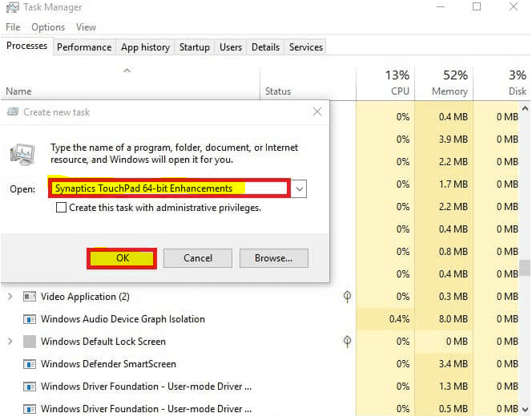Image resolution: width=532 pixels, height=417 pixels.
Task: Click the Run computer icon in dialog
Action: click(22, 155)
